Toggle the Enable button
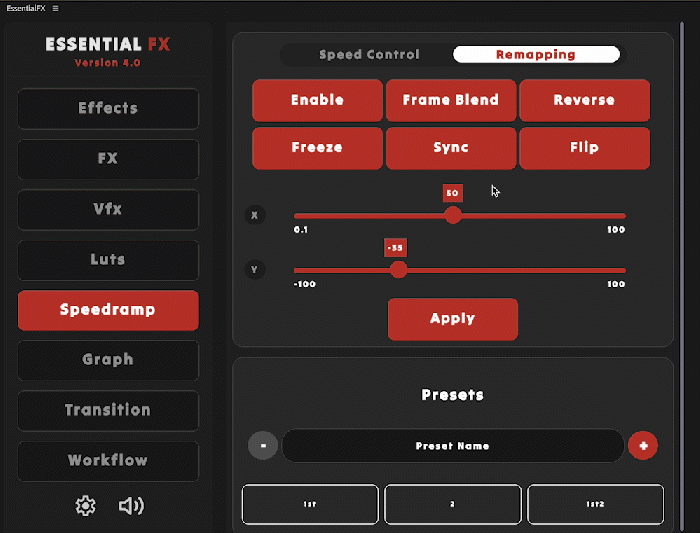The image size is (700, 533). pyautogui.click(x=317, y=100)
